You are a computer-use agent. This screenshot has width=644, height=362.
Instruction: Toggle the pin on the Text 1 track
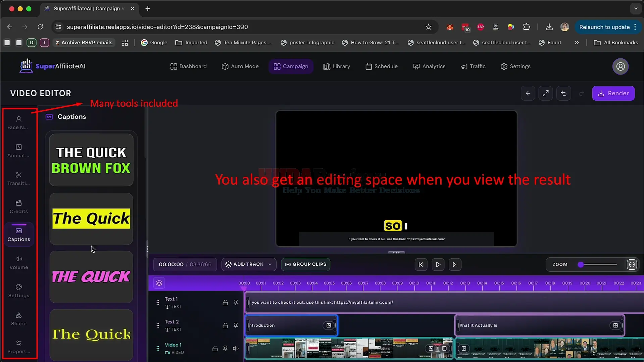(236, 302)
